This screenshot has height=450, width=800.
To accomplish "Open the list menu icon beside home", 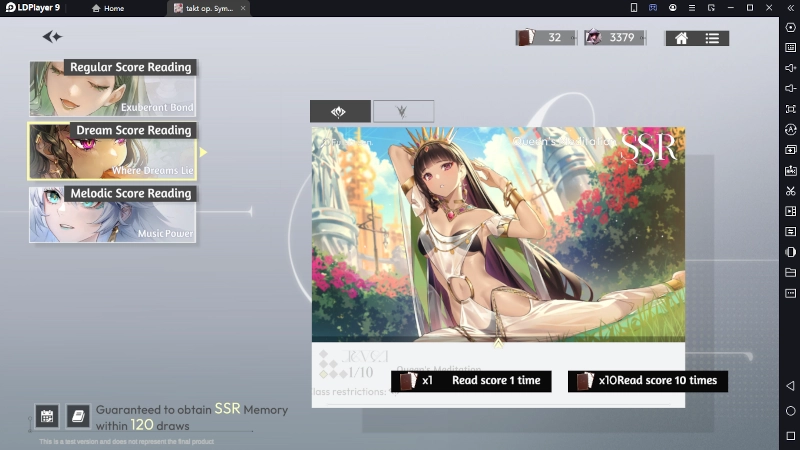I will [x=712, y=38].
